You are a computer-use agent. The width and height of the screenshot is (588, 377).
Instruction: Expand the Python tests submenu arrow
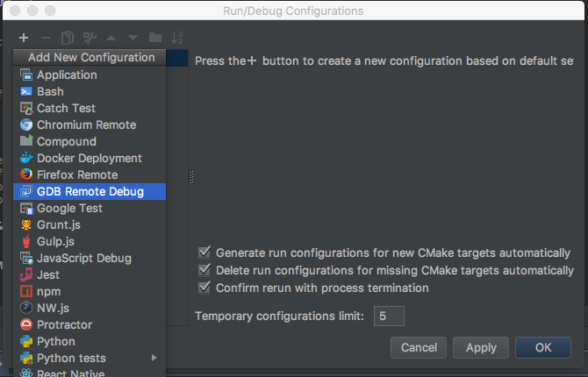point(154,358)
